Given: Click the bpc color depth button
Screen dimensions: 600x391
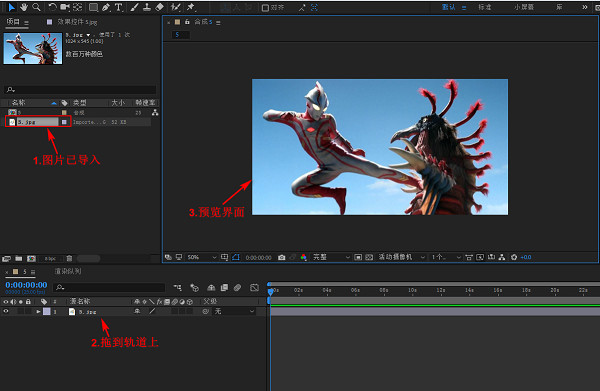Looking at the screenshot, I should (x=50, y=259).
